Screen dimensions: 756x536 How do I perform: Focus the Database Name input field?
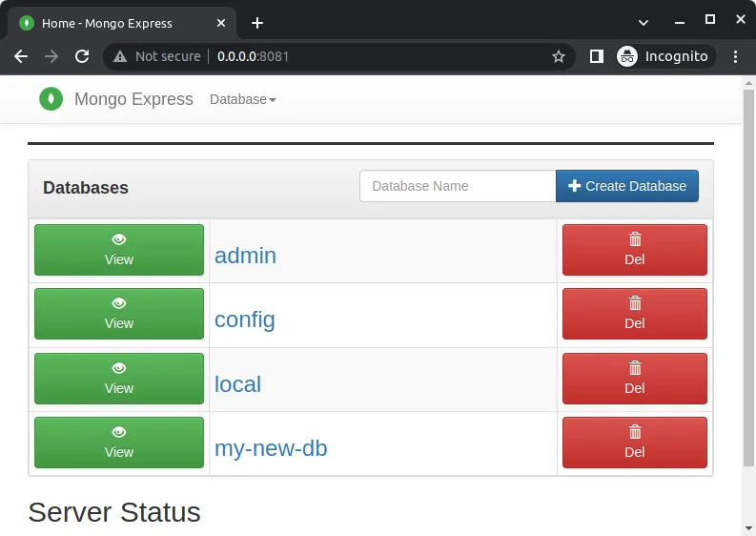tap(458, 186)
